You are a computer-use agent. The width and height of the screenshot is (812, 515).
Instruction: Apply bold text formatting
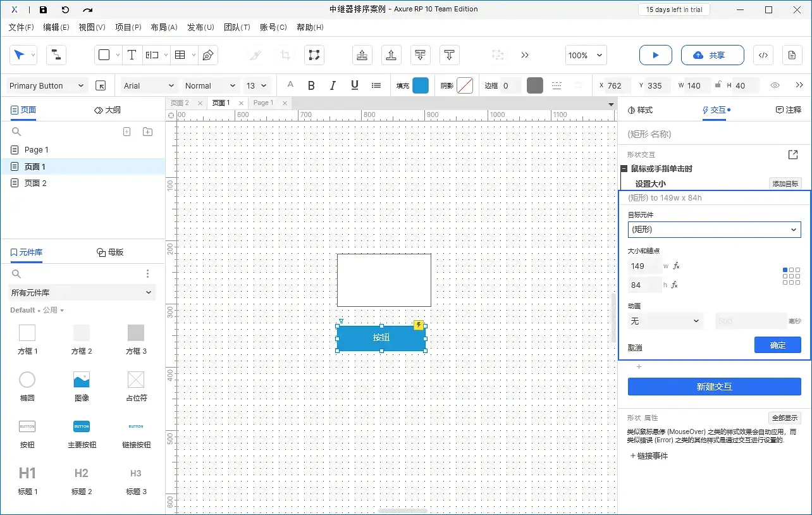click(x=311, y=85)
